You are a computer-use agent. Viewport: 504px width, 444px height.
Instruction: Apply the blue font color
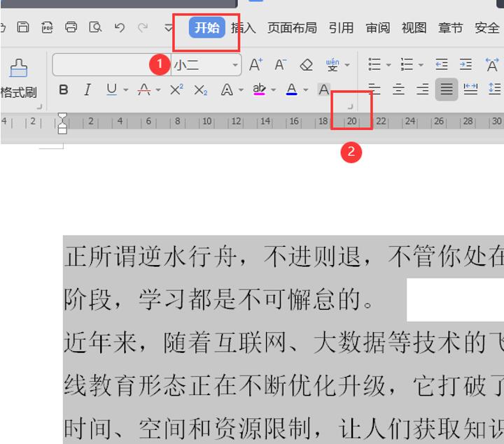click(x=291, y=89)
